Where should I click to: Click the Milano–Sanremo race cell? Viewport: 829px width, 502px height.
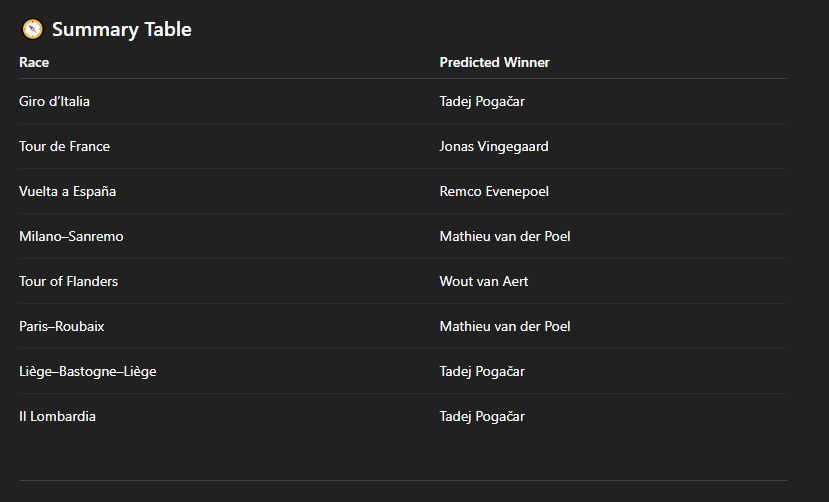(x=71, y=236)
